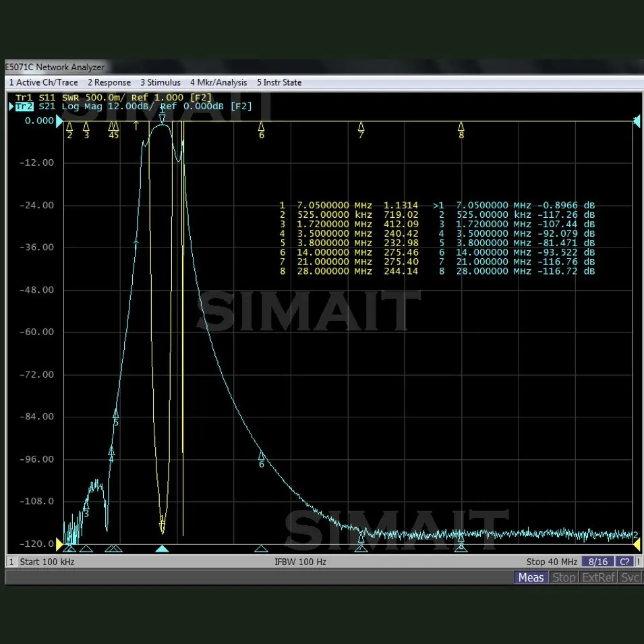Image resolution: width=644 pixels, height=644 pixels.
Task: Select yellow marker row 2 value 719.02
Action: (401, 215)
